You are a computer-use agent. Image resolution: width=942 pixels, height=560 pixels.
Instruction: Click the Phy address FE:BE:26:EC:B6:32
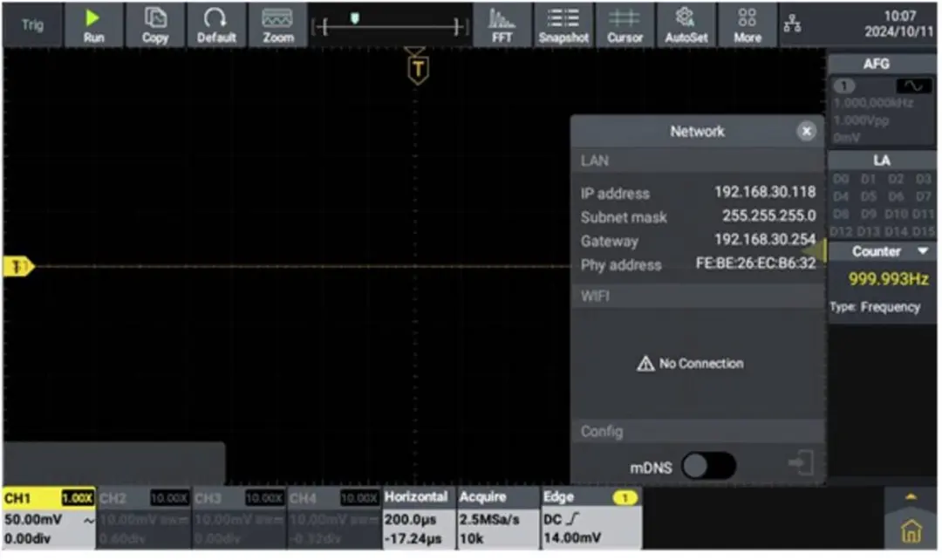click(x=755, y=263)
